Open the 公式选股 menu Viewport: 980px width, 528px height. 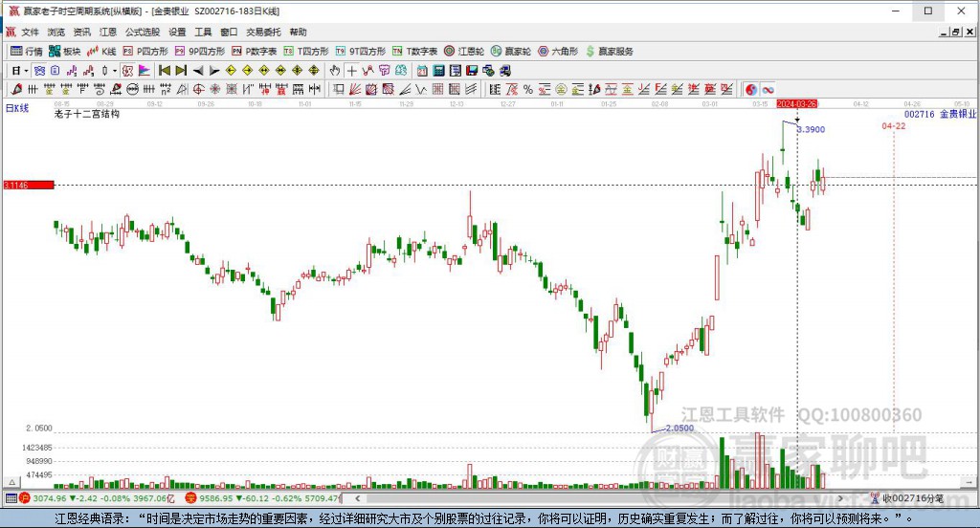click(143, 32)
